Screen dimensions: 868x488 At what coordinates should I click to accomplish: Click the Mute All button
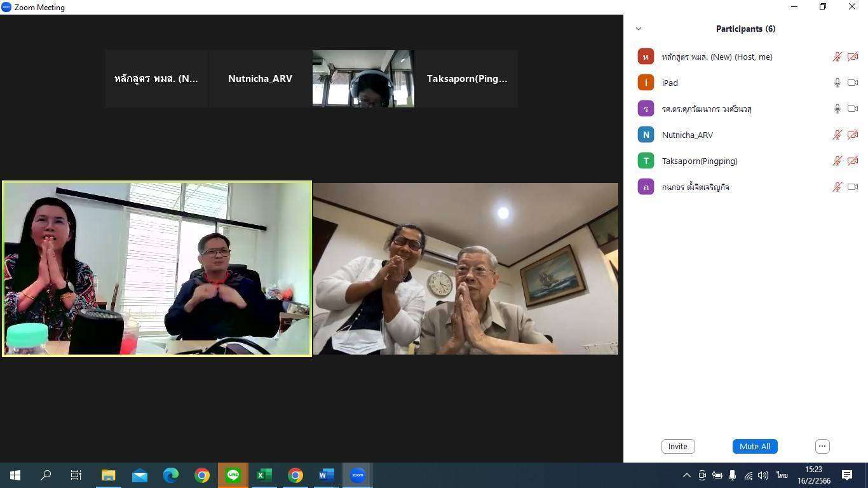tap(755, 446)
